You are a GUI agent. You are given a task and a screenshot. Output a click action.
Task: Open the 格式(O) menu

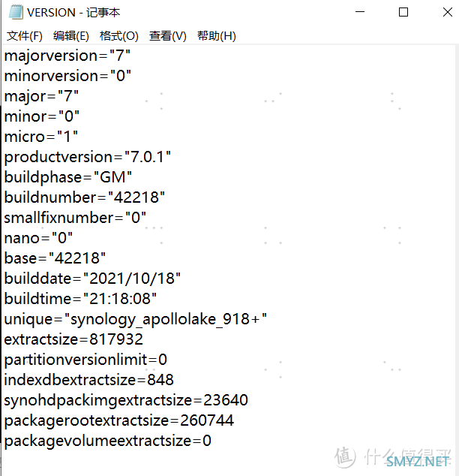pyautogui.click(x=118, y=36)
